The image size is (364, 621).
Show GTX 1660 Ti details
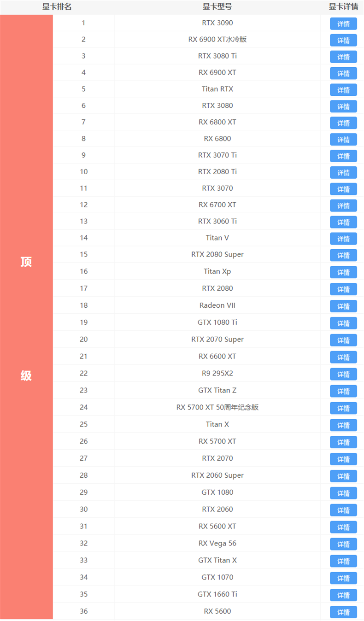point(343,595)
